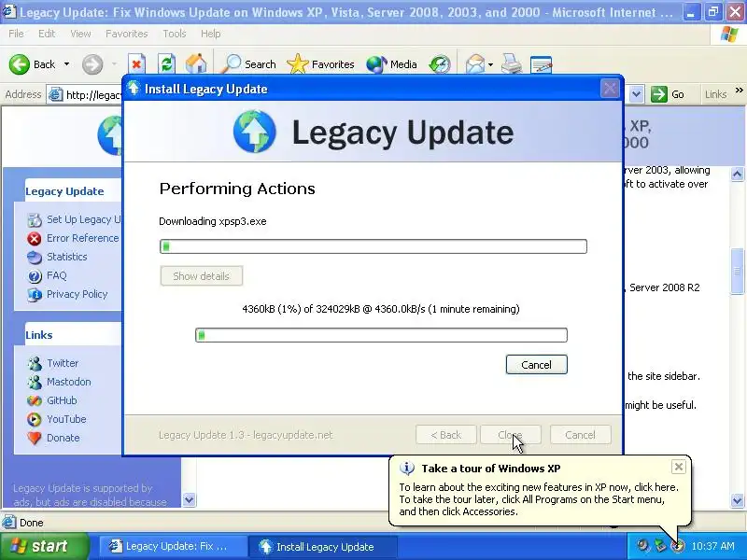Open the Favorites star toolbar button
Screen dimensions: 747x560
[x=320, y=64]
